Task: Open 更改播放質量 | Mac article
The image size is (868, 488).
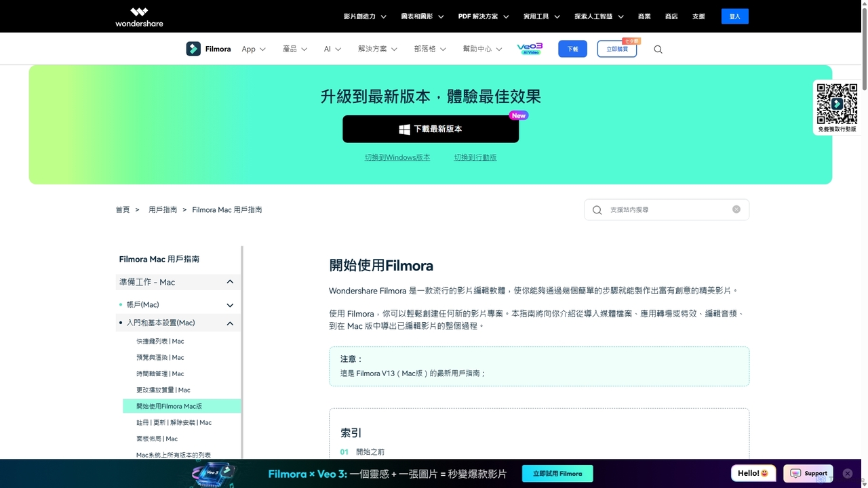Action: [x=163, y=390]
